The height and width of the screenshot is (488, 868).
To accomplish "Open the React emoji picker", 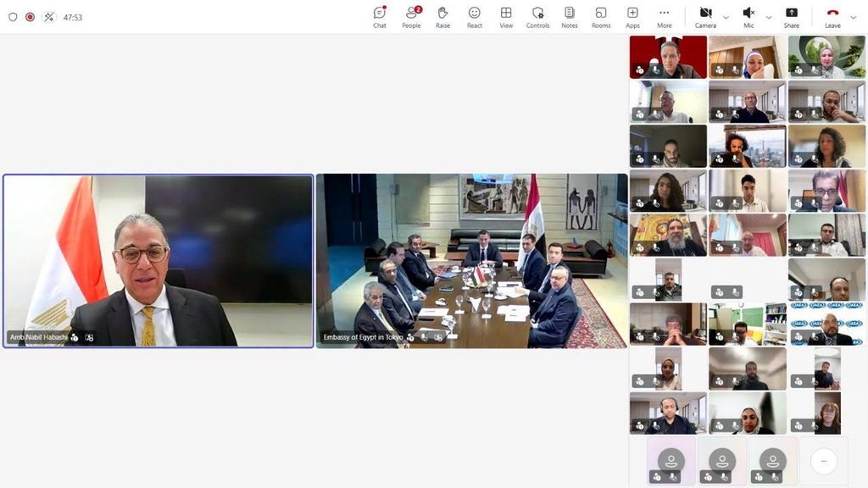I will [x=475, y=17].
